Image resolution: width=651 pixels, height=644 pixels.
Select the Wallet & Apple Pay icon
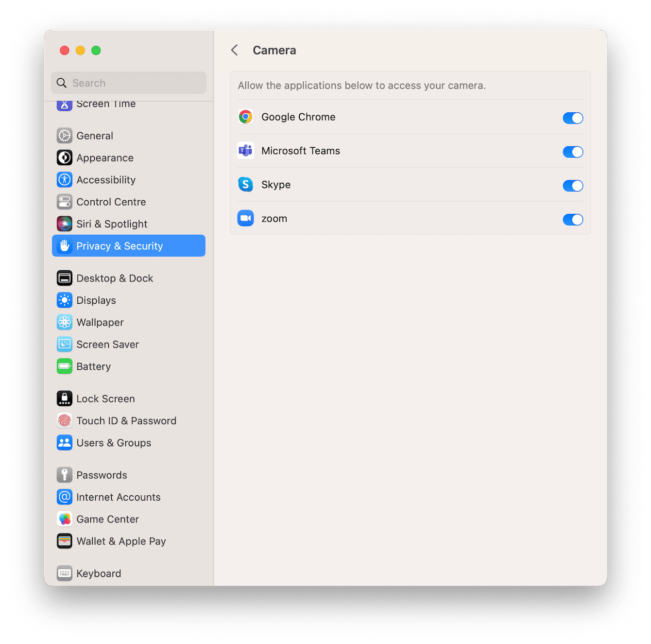[65, 541]
